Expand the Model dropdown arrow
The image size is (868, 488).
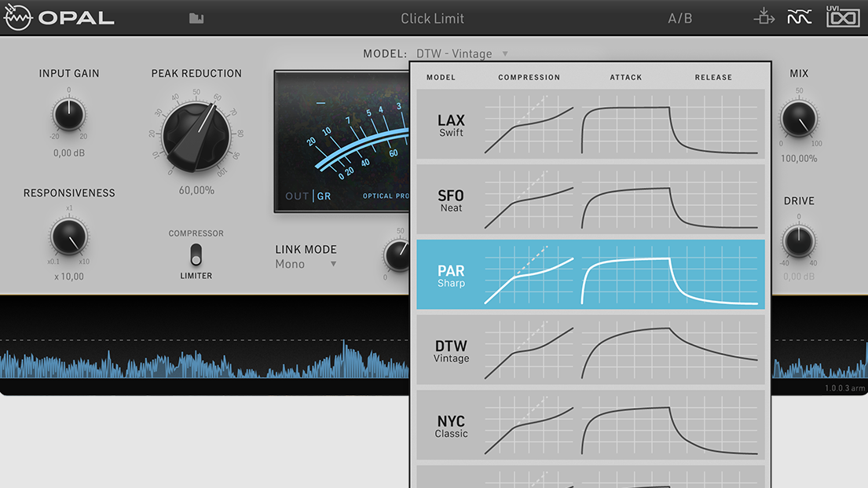click(505, 54)
